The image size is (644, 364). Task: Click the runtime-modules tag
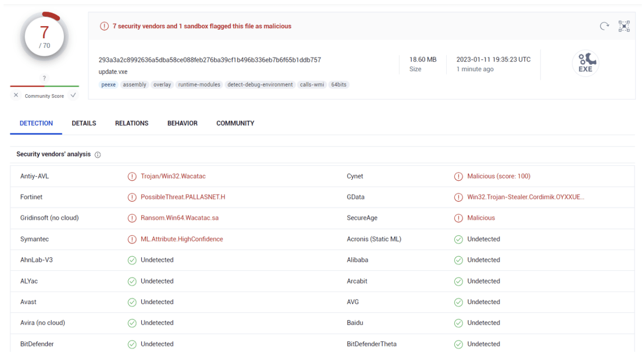(x=199, y=85)
